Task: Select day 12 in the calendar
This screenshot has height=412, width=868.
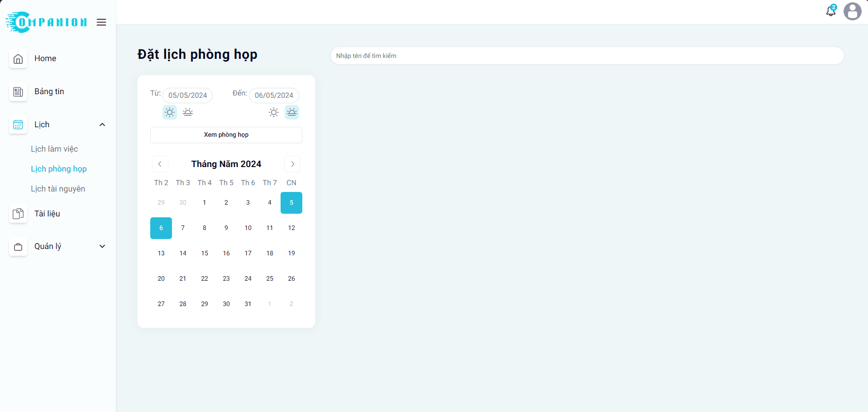Action: click(x=291, y=228)
